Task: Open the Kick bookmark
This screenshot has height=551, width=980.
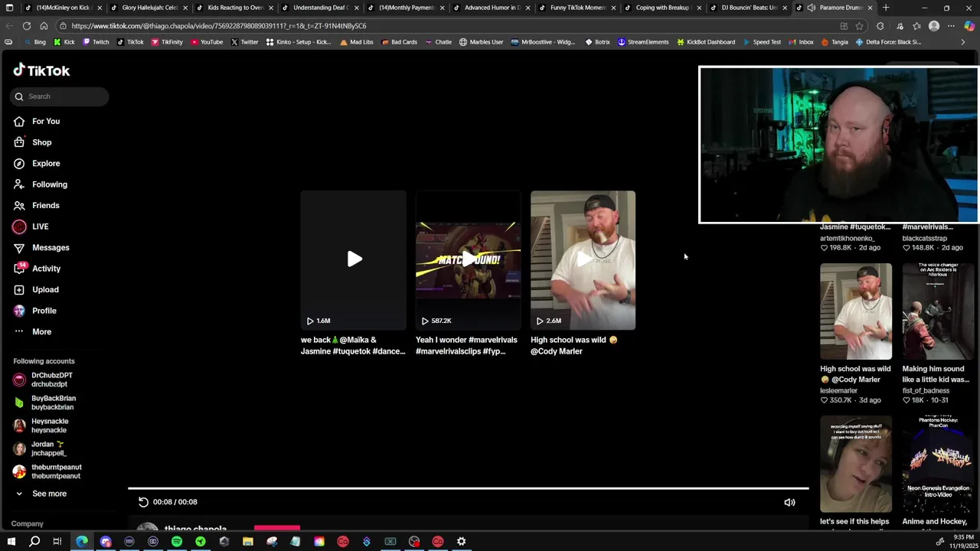Action: [64, 42]
